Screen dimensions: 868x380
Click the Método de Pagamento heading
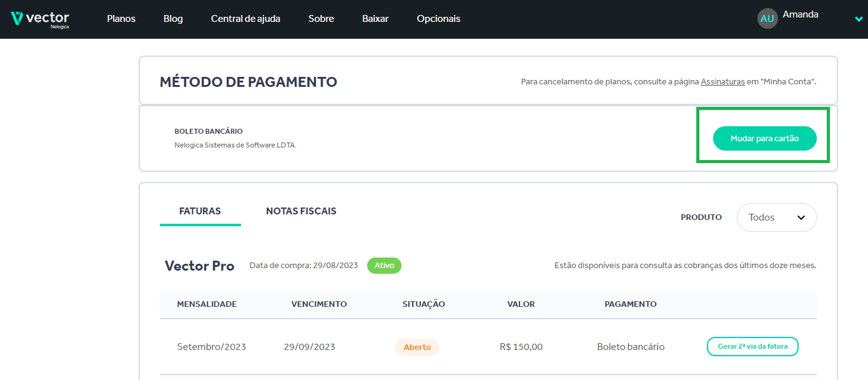click(249, 82)
